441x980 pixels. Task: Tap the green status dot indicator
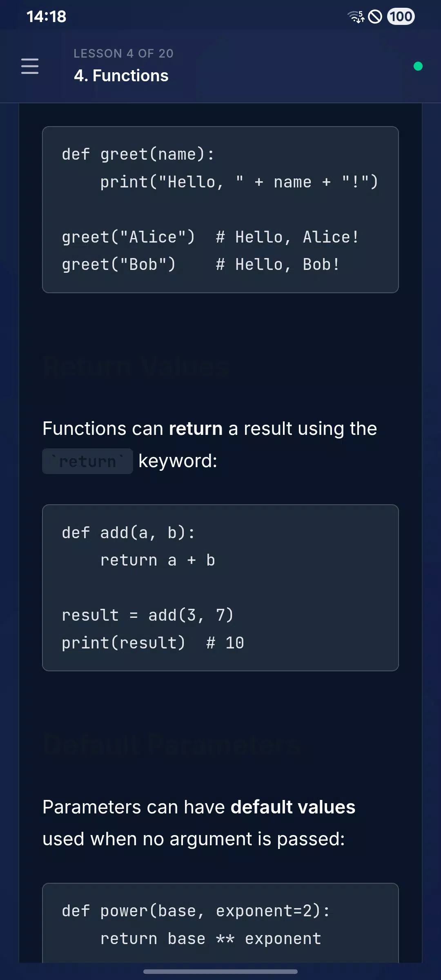tap(418, 66)
